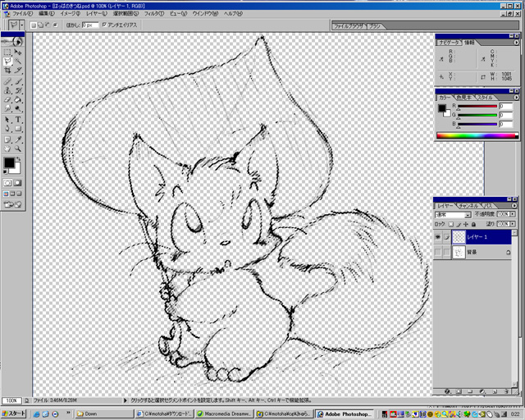
Task: Switch to Quick Mask mode
Action: tap(18, 183)
